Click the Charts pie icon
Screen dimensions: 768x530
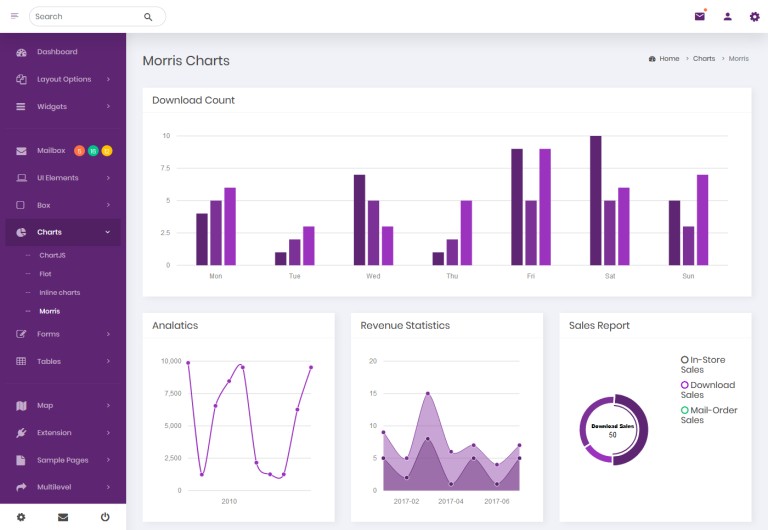[21, 232]
